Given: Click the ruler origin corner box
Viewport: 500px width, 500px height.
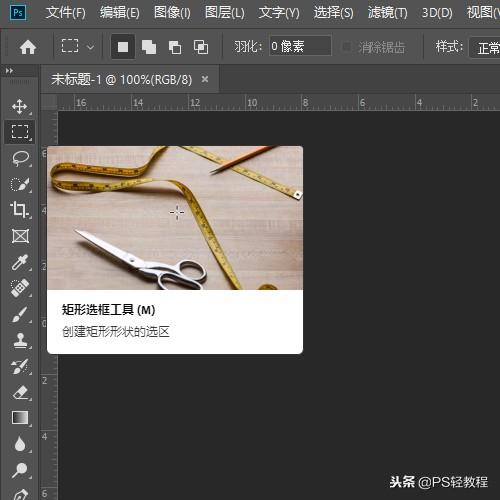Looking at the screenshot, I should pos(49,103).
